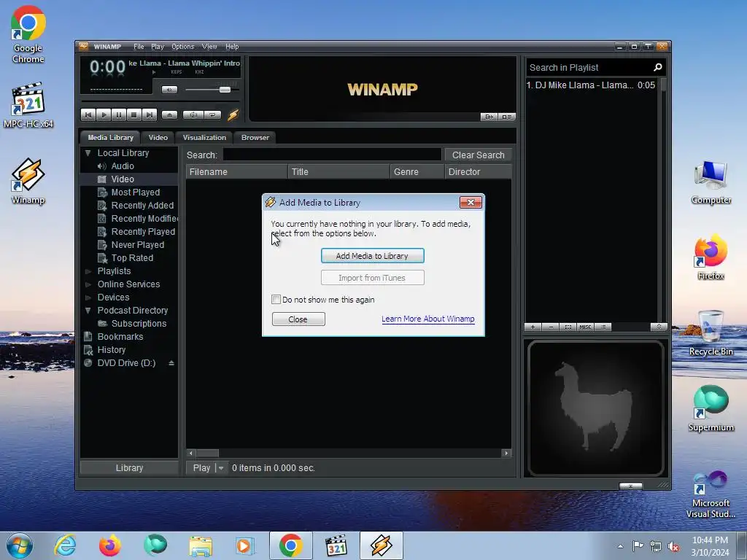Viewport: 747px width, 560px height.
Task: Open the View menu
Action: click(x=209, y=46)
